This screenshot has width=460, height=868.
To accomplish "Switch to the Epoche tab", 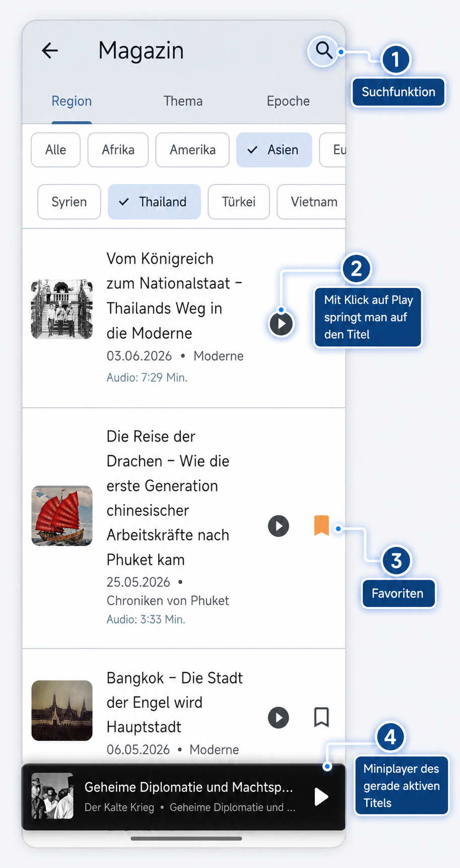I will click(288, 101).
